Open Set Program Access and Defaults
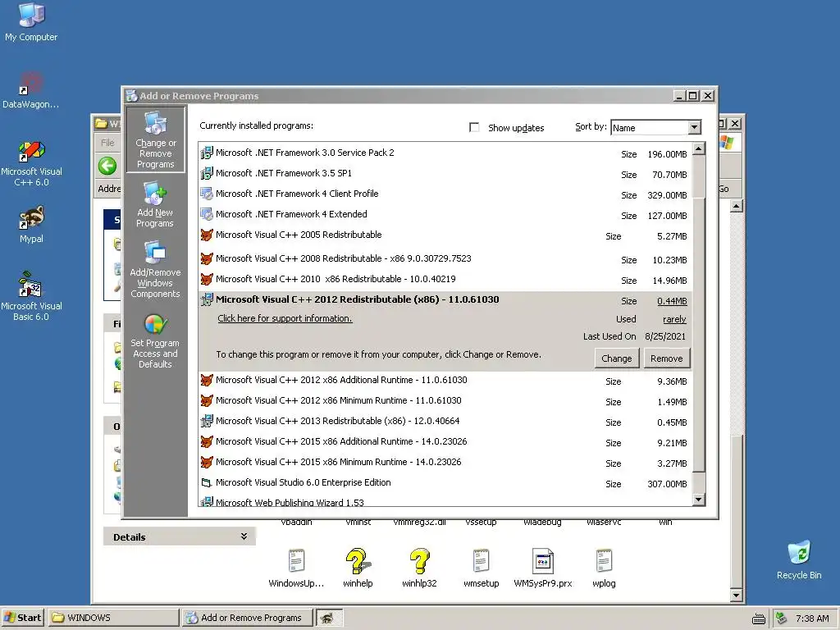840x630 pixels. click(155, 340)
